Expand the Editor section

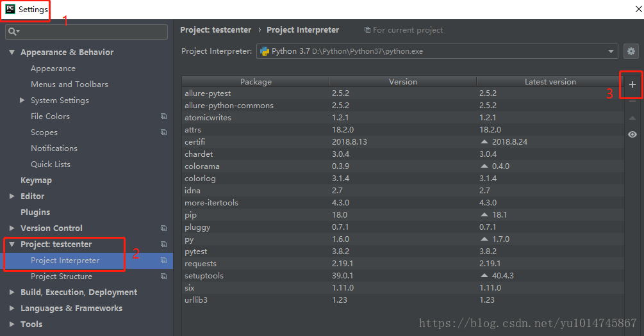[12, 196]
